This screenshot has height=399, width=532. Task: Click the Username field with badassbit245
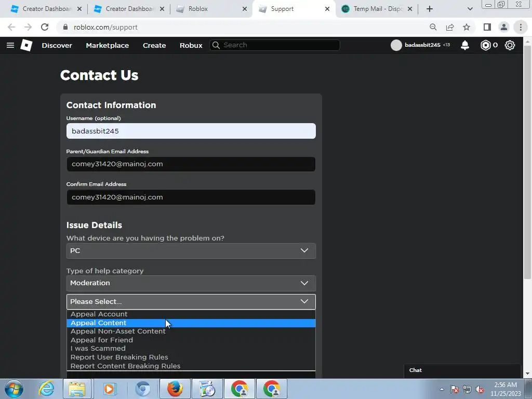click(191, 131)
